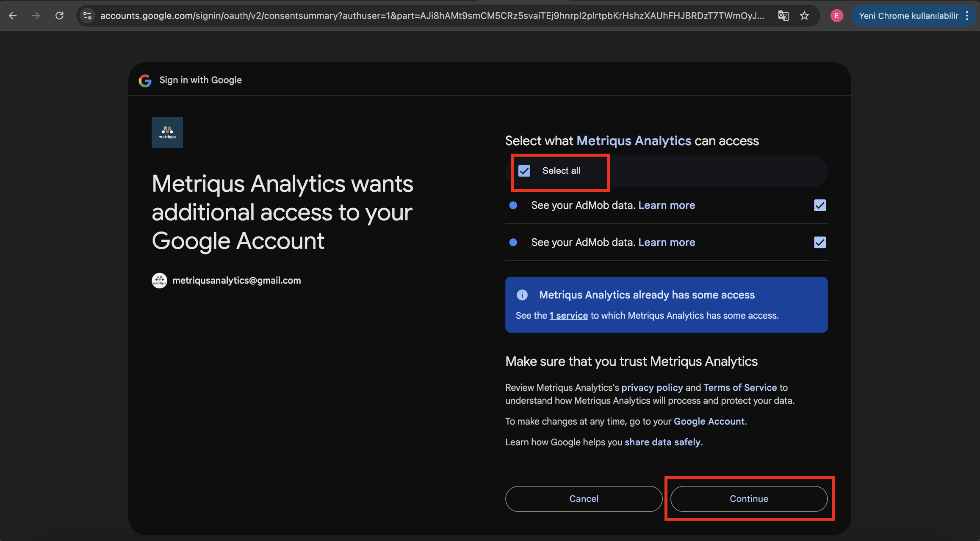Toggle the Select all checkbox

(524, 171)
